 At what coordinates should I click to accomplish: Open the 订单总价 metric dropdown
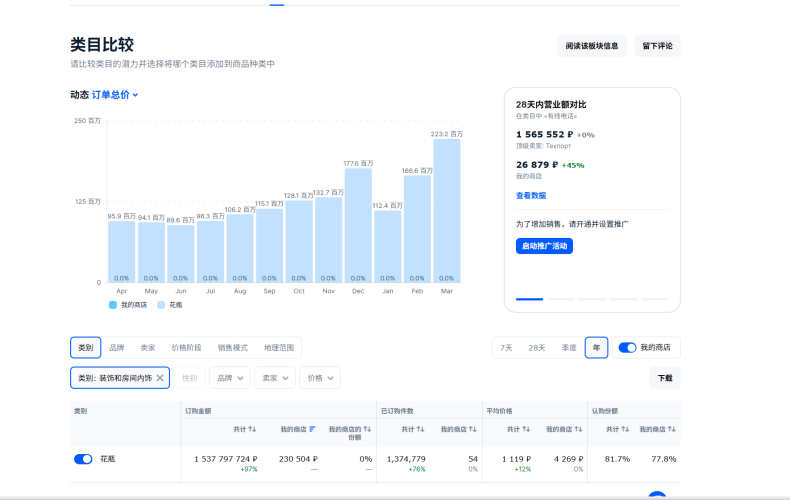pyautogui.click(x=115, y=95)
